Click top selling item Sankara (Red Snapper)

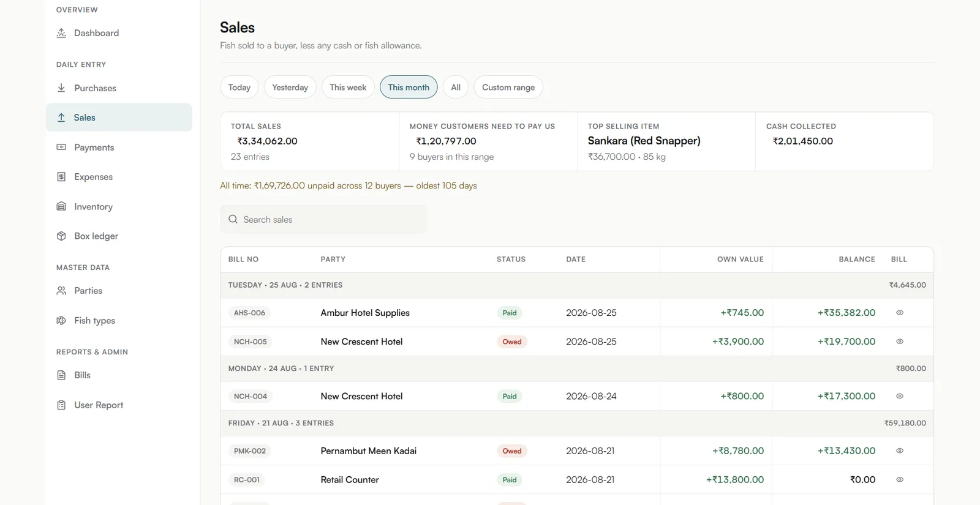[644, 141]
